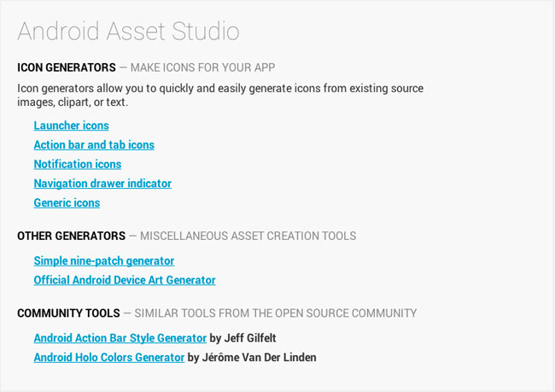Open Action bar and tab icons link
Screen dimensions: 555x392
point(94,145)
